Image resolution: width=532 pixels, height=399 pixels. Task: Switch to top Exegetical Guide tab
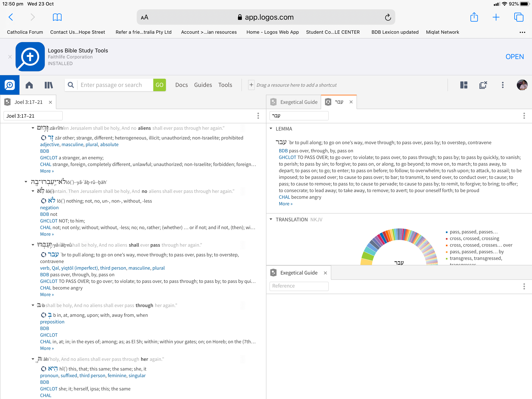pos(294,102)
